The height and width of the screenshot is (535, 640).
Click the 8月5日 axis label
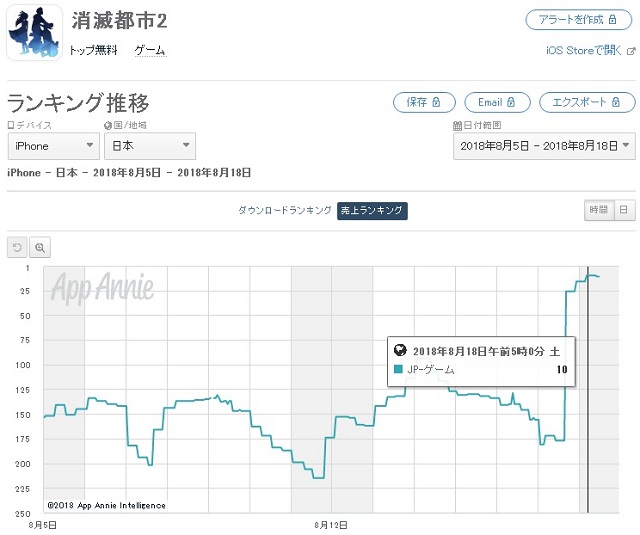click(x=42, y=525)
